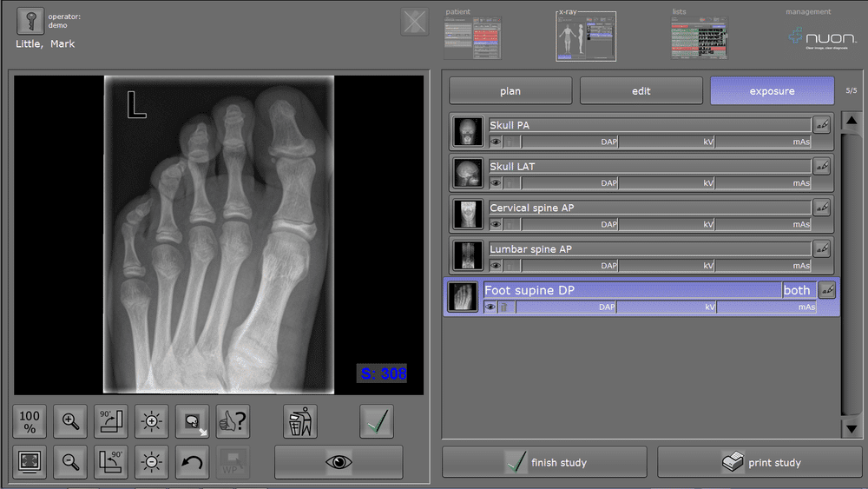
Task: Click the zoom in magnifier icon
Action: click(x=70, y=422)
